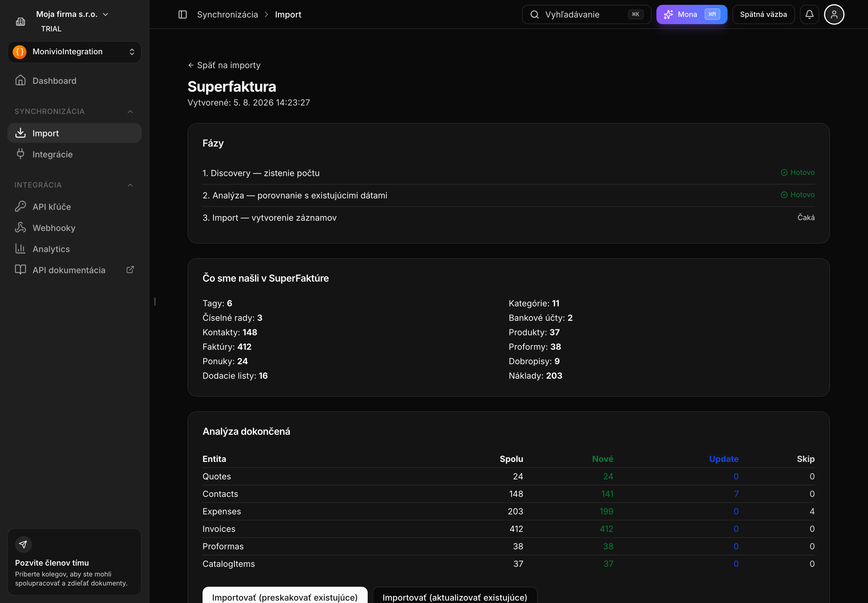Viewport: 868px width, 603px height.
Task: Click the TRIAL plan badge
Action: click(51, 29)
